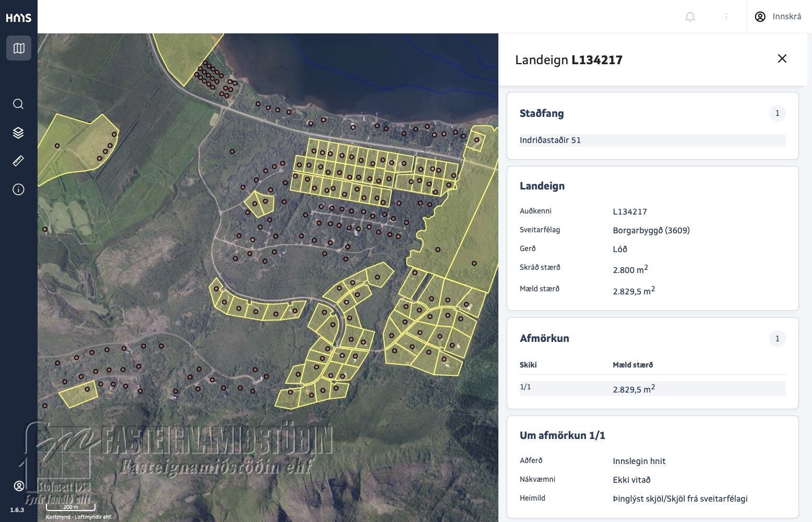Click the Afmörkun count badge showing 1

tap(777, 339)
